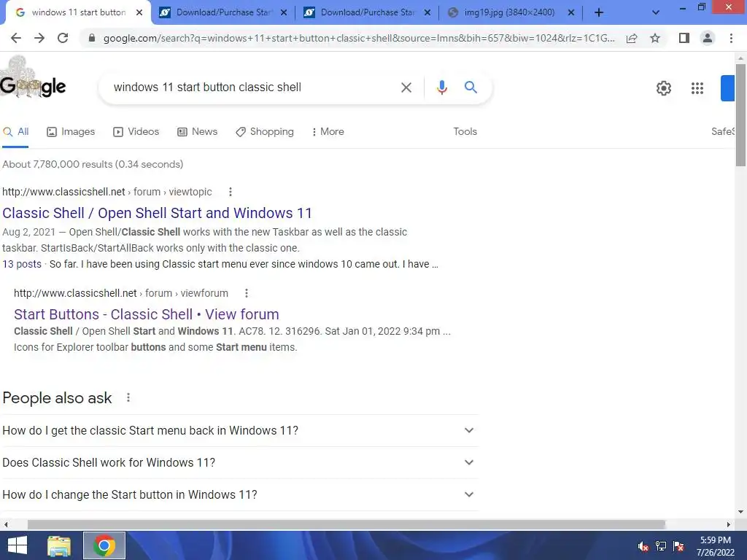Go back with the browser back arrow

click(x=16, y=38)
